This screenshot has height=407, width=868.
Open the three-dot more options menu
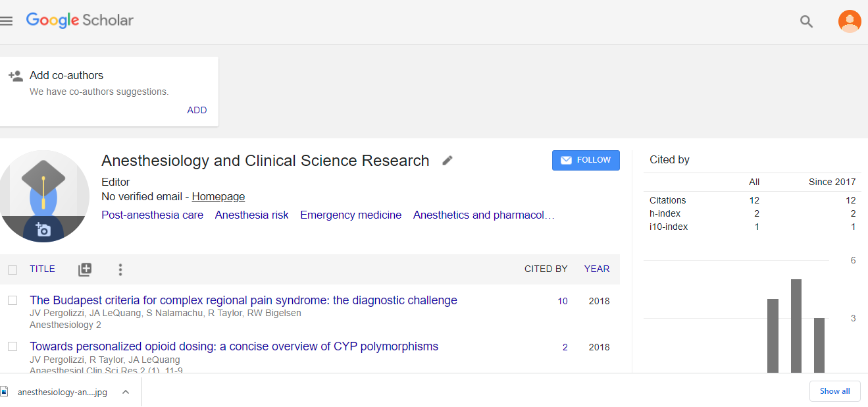(x=120, y=269)
